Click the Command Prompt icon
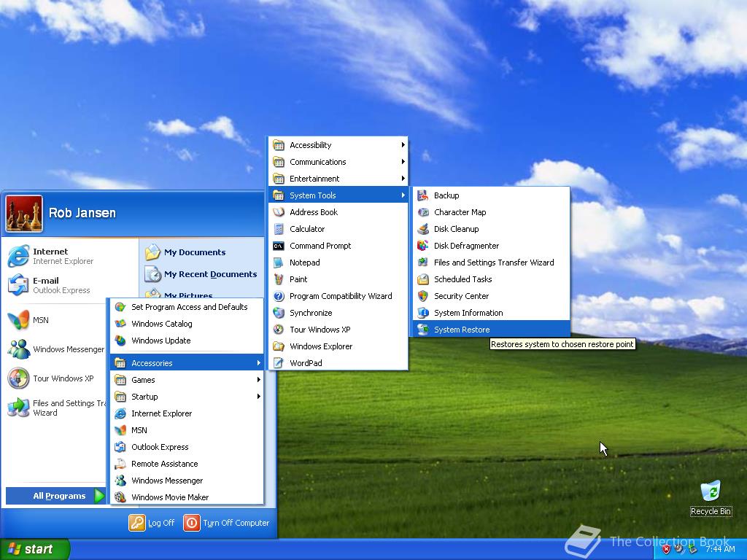Viewport: 747px width, 560px height. 278,246
